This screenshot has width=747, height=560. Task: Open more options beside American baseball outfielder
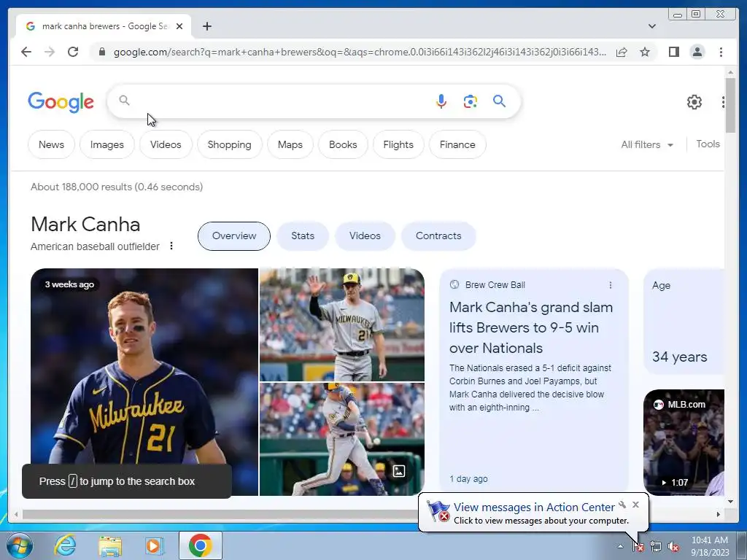point(171,246)
